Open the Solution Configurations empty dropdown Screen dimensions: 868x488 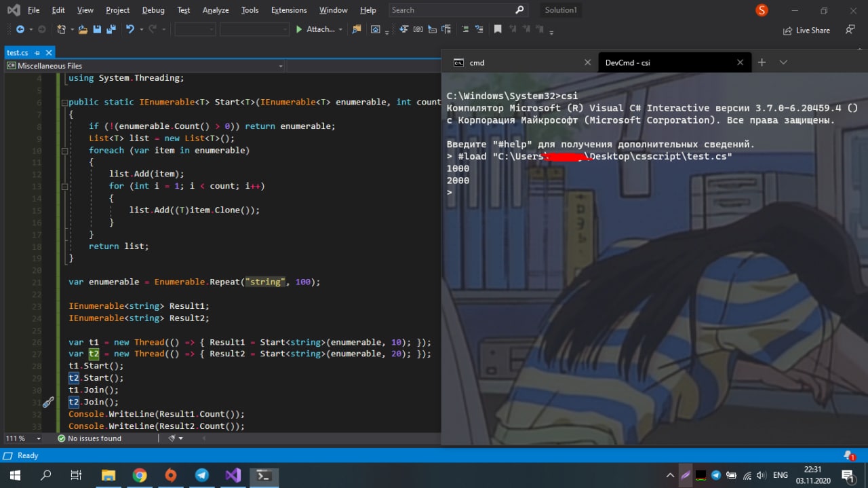click(x=195, y=29)
